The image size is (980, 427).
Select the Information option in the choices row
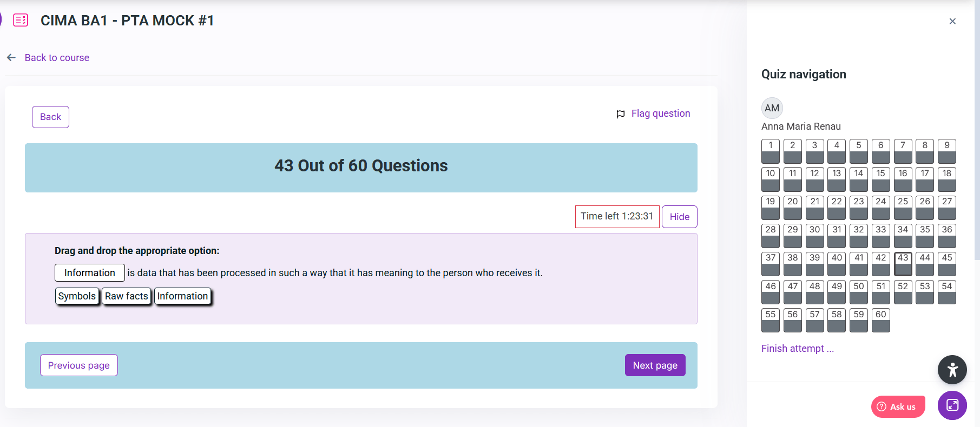182,296
